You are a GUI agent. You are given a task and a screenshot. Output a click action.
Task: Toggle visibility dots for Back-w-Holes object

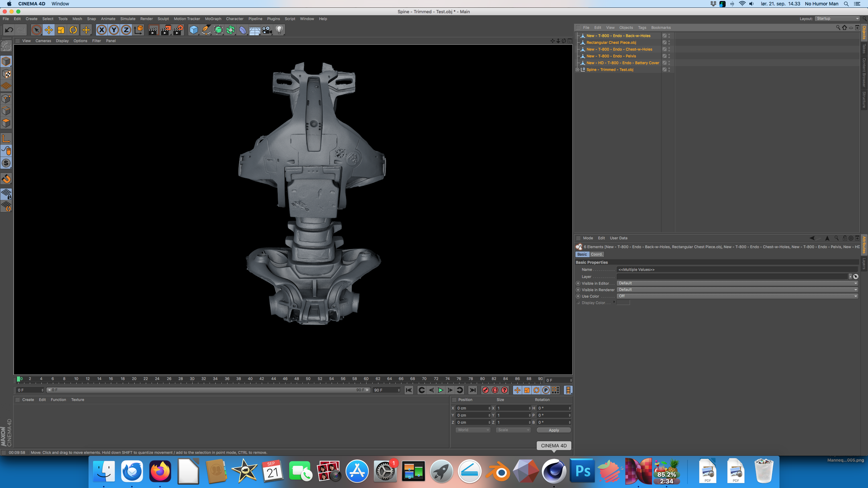(669, 36)
